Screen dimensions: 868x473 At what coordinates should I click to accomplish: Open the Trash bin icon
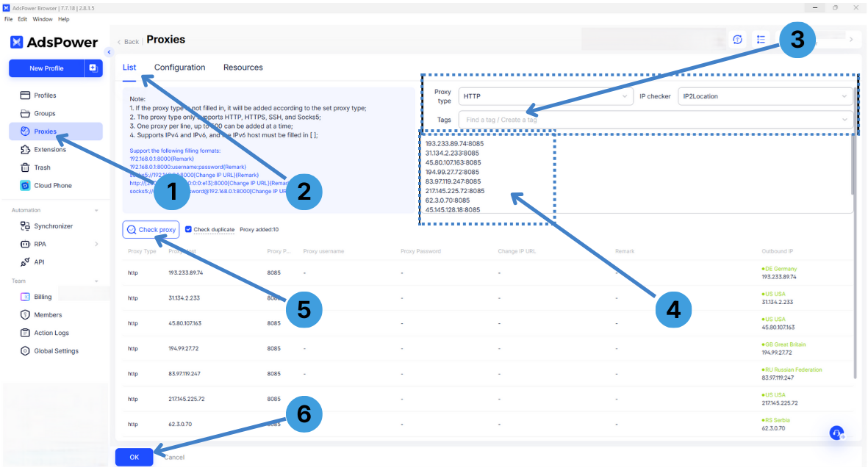(x=25, y=167)
